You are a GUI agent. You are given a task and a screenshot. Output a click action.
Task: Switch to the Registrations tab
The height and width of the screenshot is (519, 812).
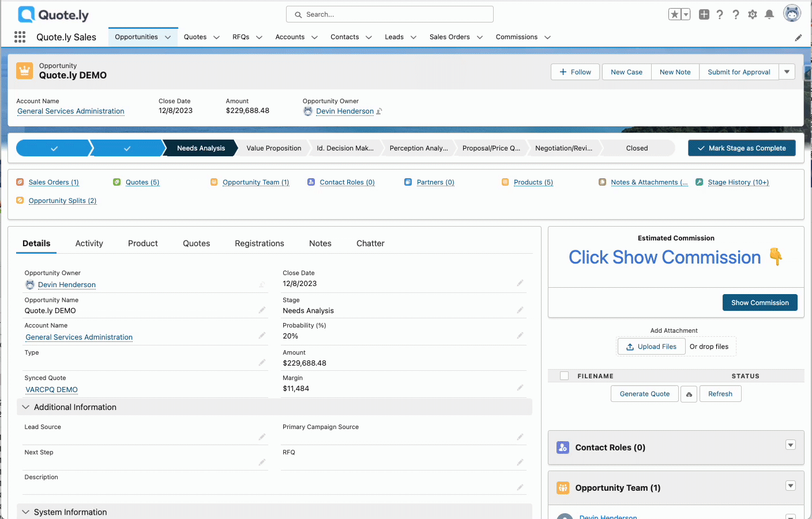[x=260, y=243]
